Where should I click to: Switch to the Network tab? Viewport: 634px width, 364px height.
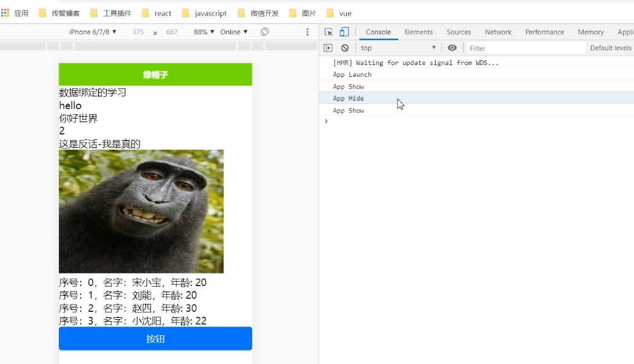pos(498,32)
